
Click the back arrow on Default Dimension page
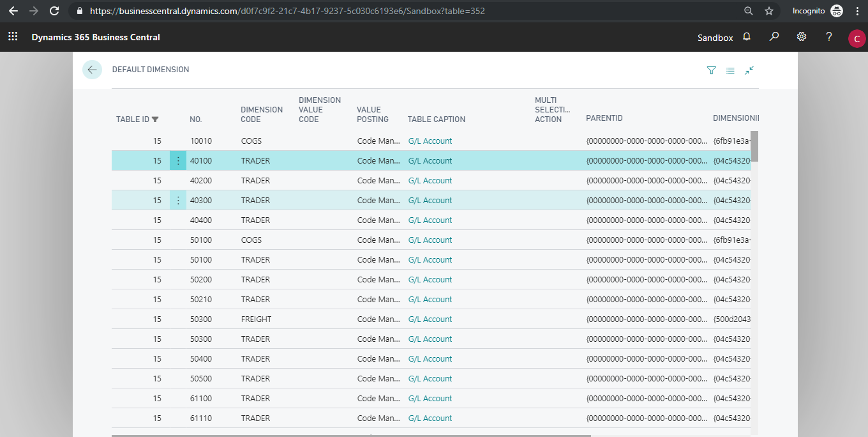point(92,70)
